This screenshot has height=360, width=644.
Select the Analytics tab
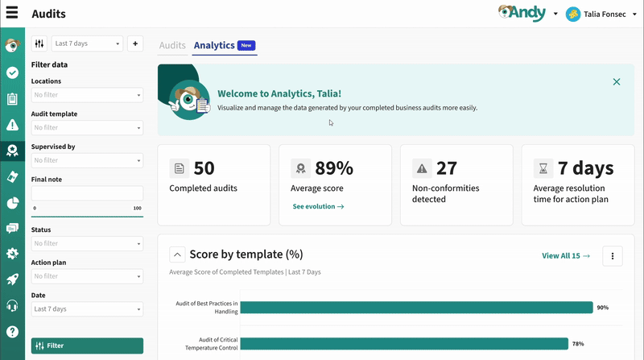click(x=214, y=46)
